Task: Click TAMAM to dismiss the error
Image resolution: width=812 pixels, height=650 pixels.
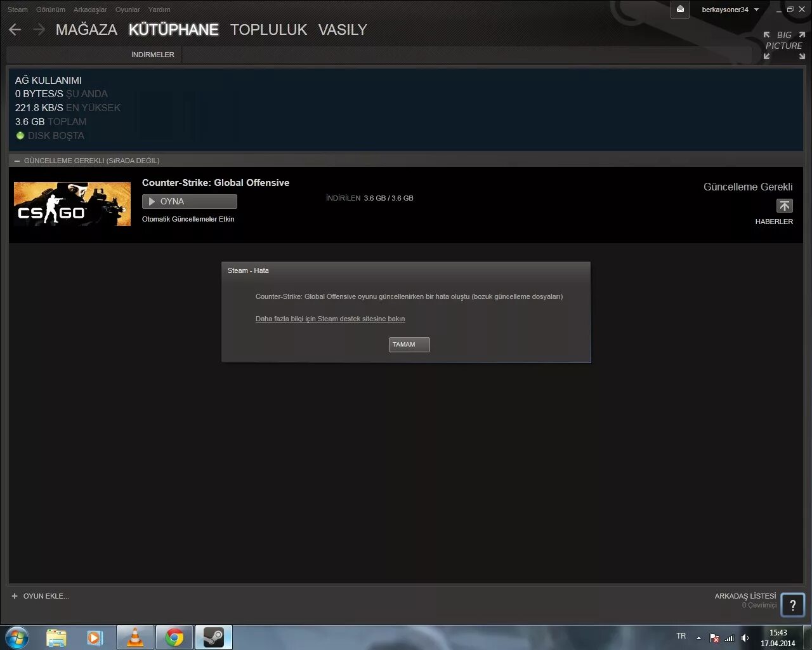Action: pyautogui.click(x=409, y=344)
